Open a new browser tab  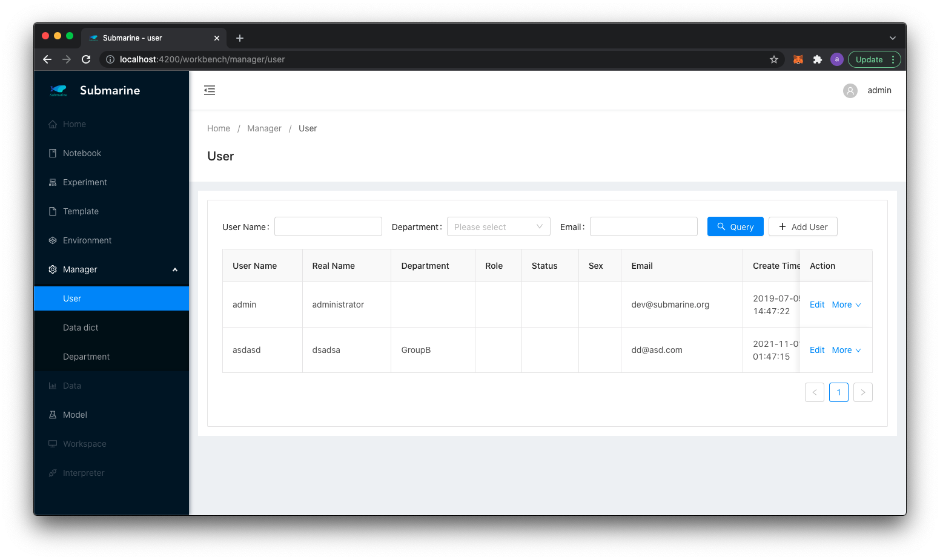[240, 38]
